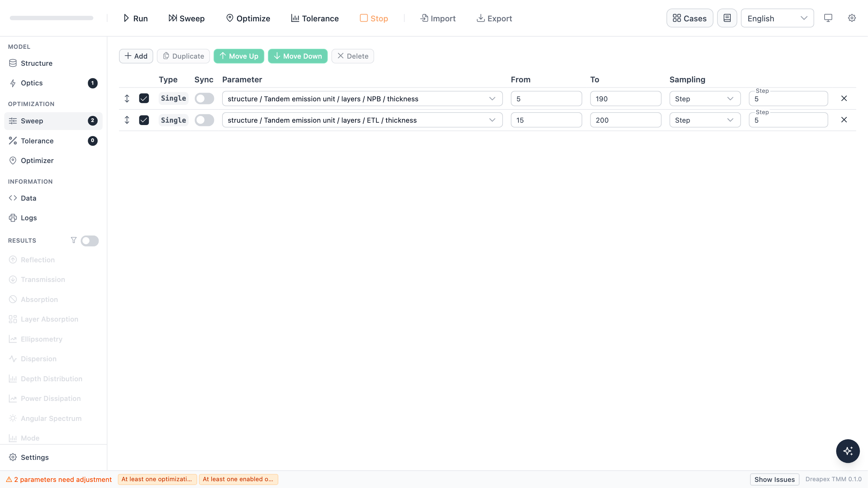
Task: Add a new sweep parameter
Action: click(x=136, y=56)
